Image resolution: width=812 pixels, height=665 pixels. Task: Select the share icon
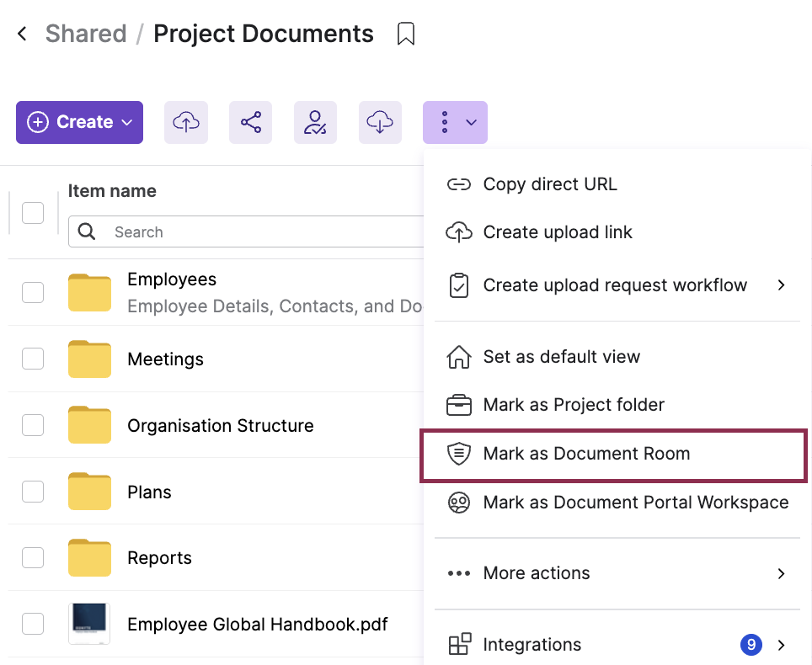pyautogui.click(x=250, y=122)
